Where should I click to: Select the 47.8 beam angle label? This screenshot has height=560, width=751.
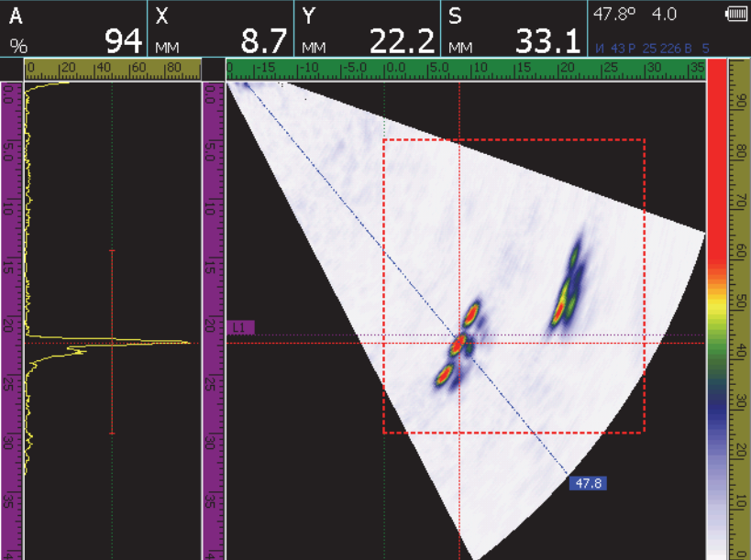coord(587,483)
